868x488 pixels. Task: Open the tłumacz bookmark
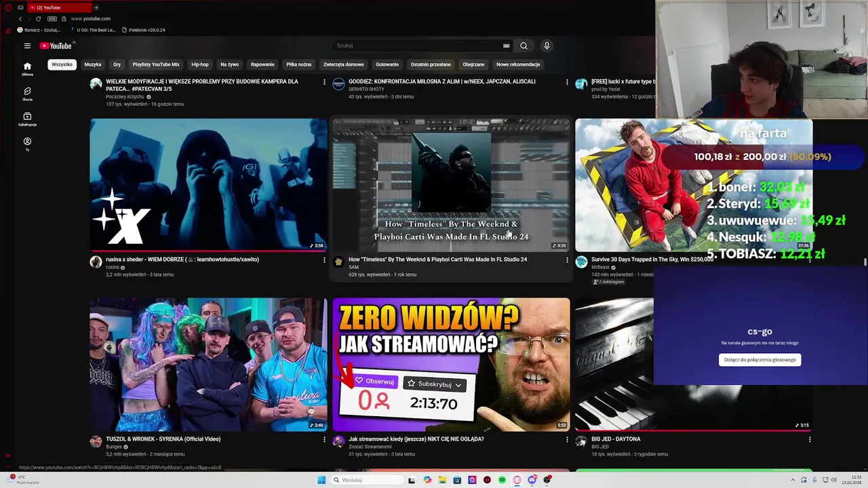tap(39, 30)
